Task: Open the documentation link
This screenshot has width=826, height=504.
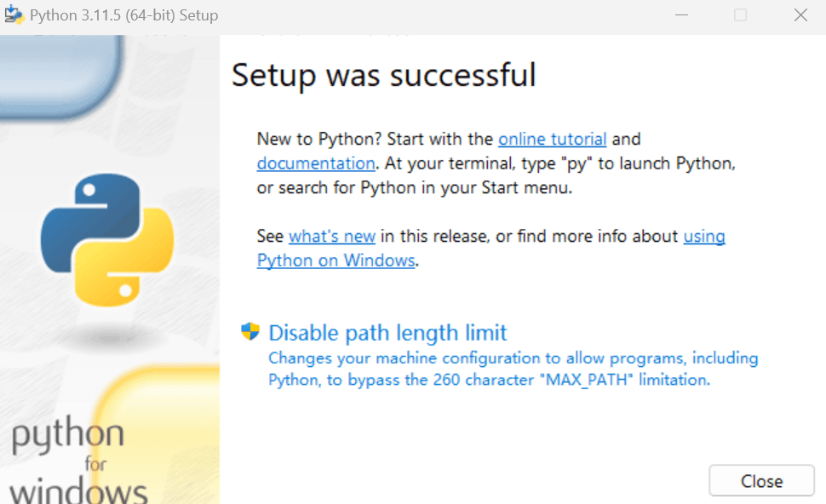Action: 315,163
